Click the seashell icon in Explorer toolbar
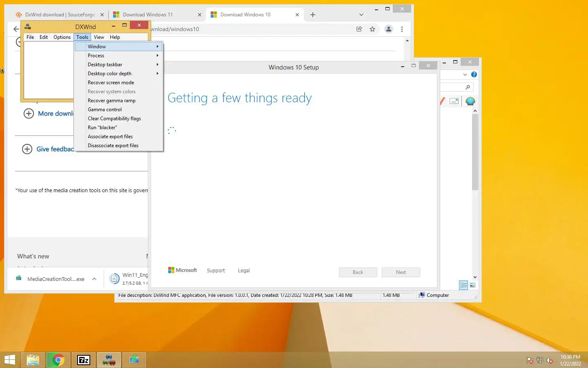Screen dimensions: 588x368 pyautogui.click(x=470, y=101)
